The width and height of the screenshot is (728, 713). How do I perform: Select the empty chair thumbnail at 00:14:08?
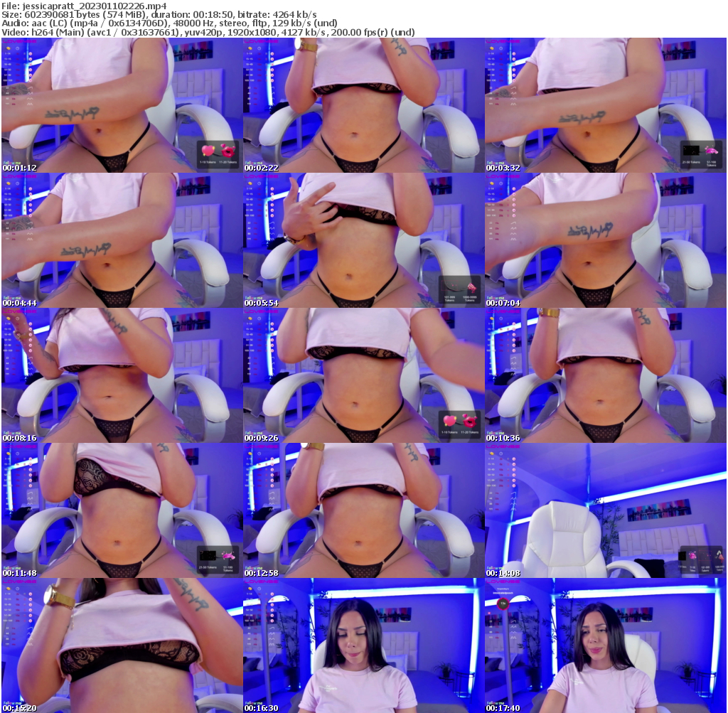(x=606, y=510)
